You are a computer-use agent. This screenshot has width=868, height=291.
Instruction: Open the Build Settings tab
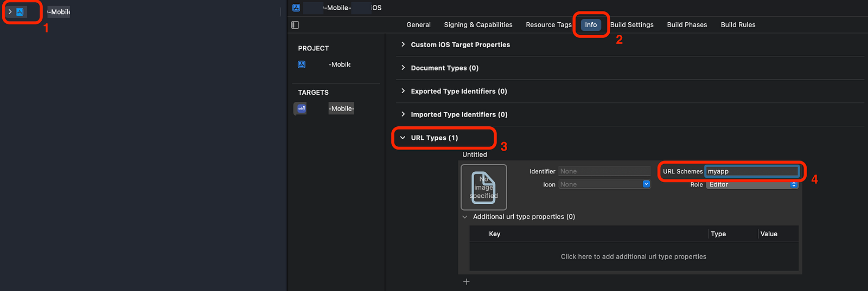pos(632,25)
